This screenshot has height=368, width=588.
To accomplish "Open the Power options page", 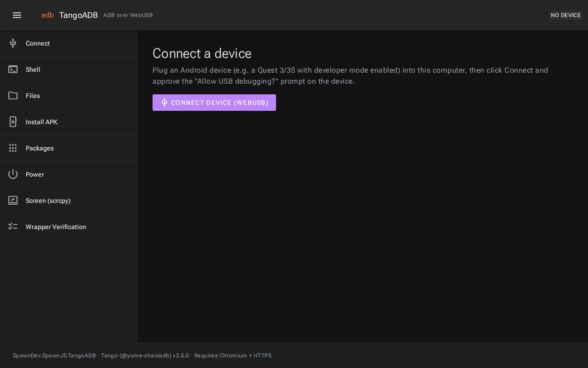I will (x=69, y=174).
